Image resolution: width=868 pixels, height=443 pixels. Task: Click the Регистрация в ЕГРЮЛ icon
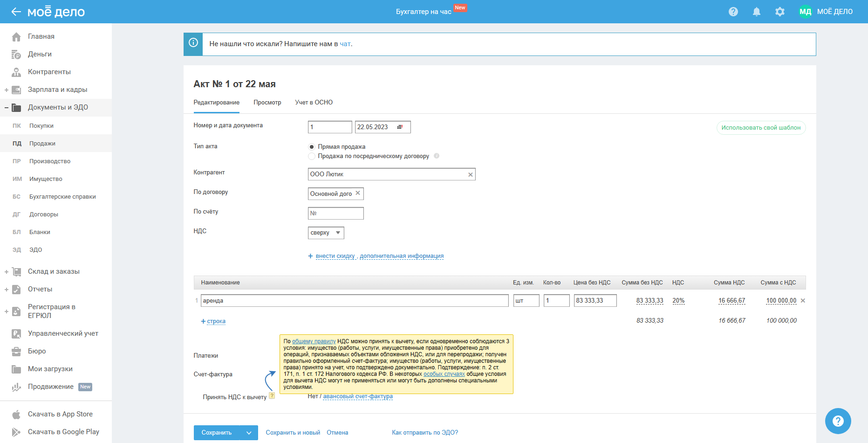(x=16, y=311)
